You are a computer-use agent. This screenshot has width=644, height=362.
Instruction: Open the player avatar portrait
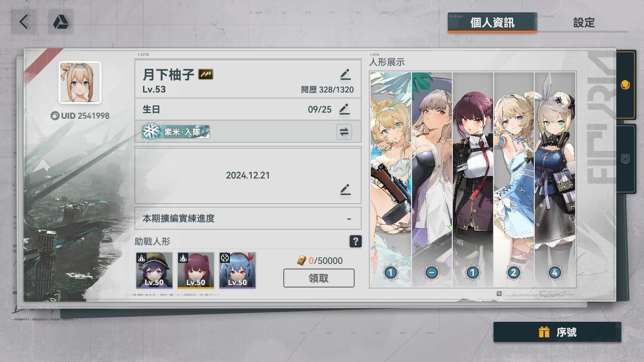coord(80,82)
